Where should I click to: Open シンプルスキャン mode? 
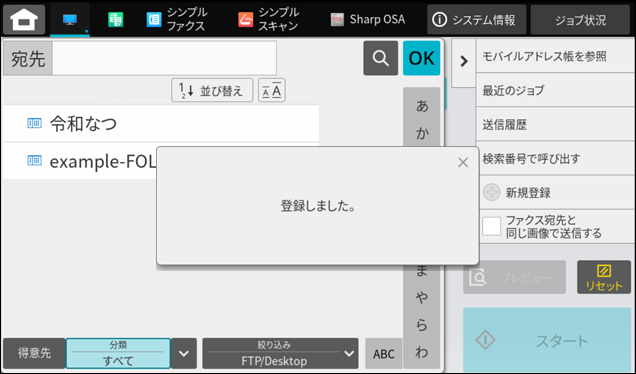coord(269,19)
